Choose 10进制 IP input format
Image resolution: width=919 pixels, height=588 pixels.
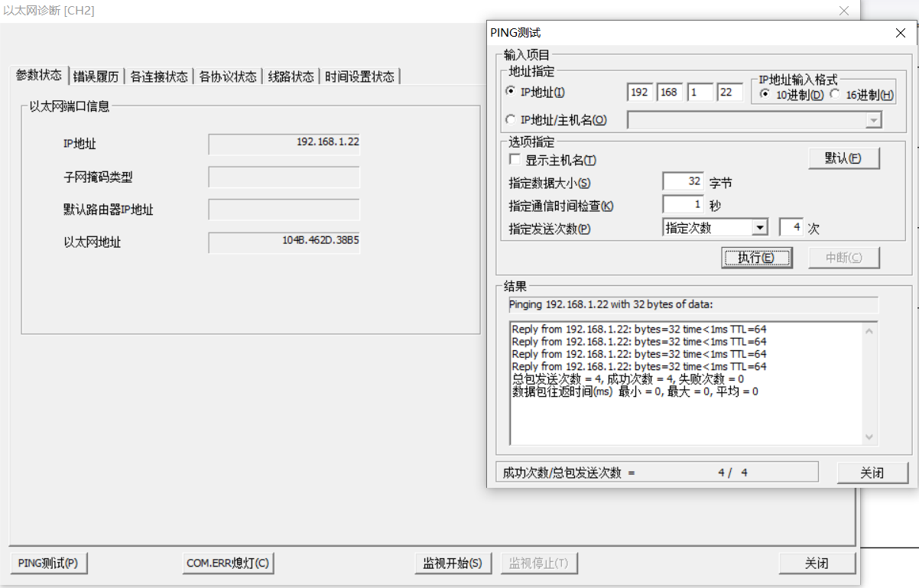coord(765,95)
